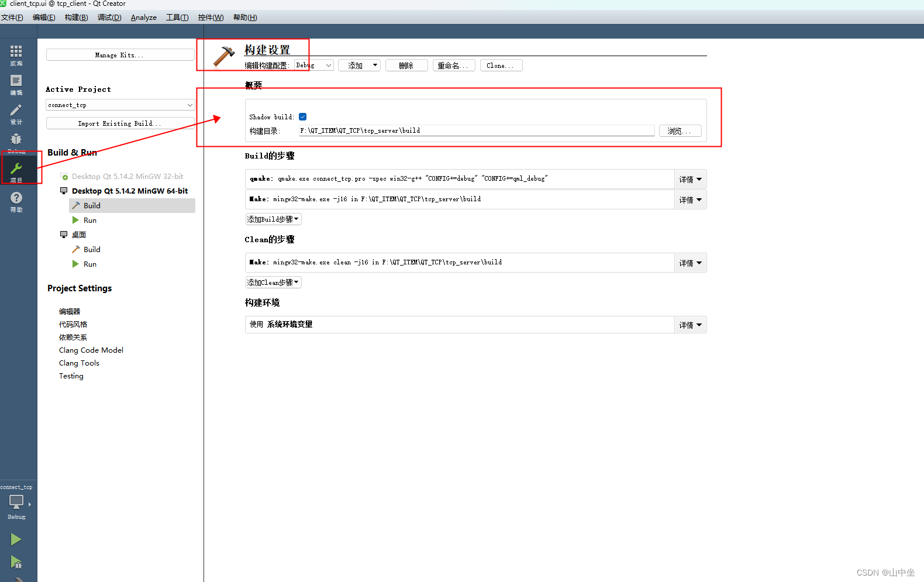Open the 帮助(H) menu

pyautogui.click(x=245, y=18)
